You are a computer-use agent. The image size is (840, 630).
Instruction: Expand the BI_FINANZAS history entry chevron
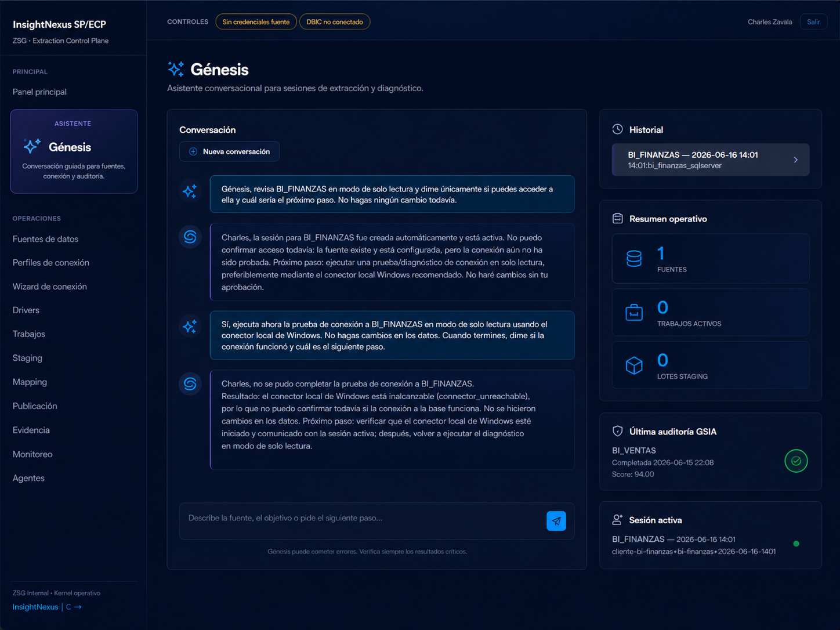click(x=795, y=160)
